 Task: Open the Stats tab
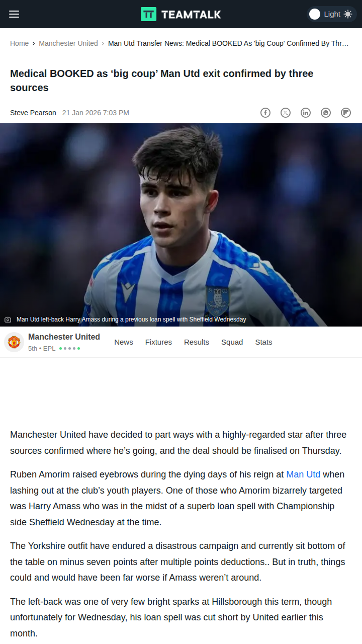click(x=263, y=342)
